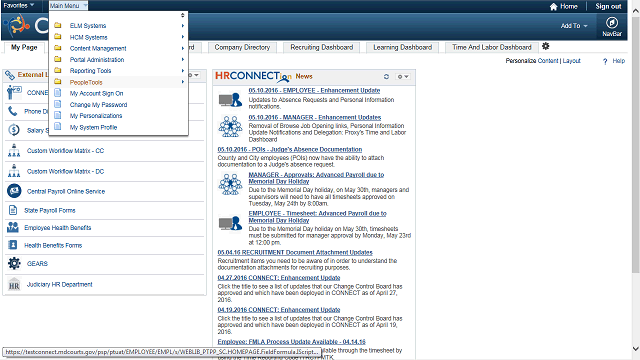Click the Health Benefits Forms icon
The width and height of the screenshot is (640, 360).
click(13, 245)
